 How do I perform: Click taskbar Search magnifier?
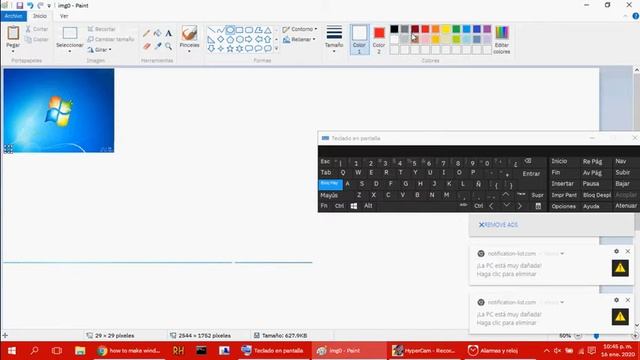coord(34,350)
